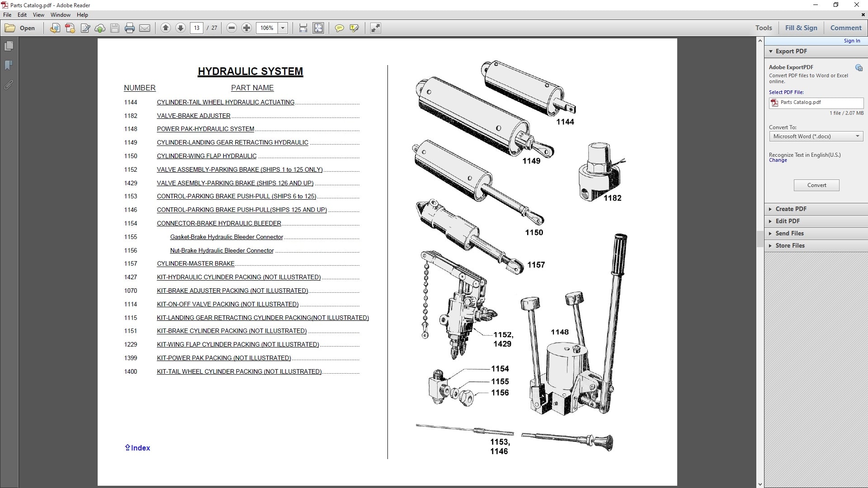Click the zoom out minus button
Image resolution: width=868 pixels, height=488 pixels.
(x=231, y=28)
